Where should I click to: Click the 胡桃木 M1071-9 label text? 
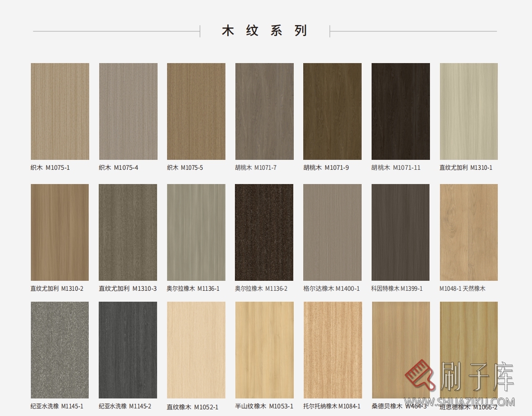[326, 168]
